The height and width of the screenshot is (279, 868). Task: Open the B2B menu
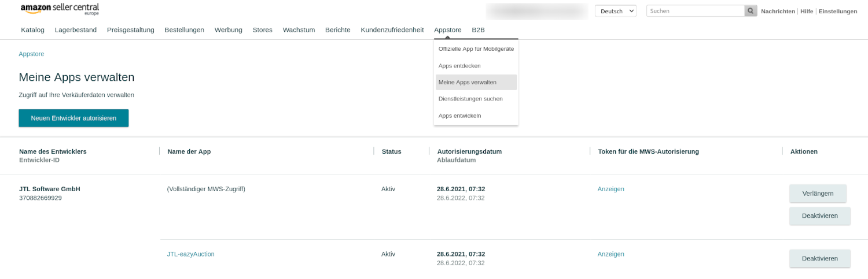[x=478, y=30]
